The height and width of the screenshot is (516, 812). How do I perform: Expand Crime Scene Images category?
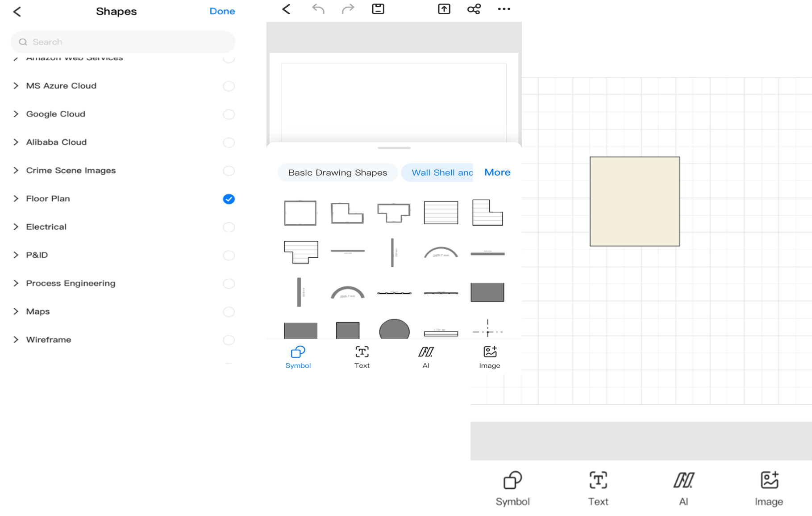pos(16,170)
